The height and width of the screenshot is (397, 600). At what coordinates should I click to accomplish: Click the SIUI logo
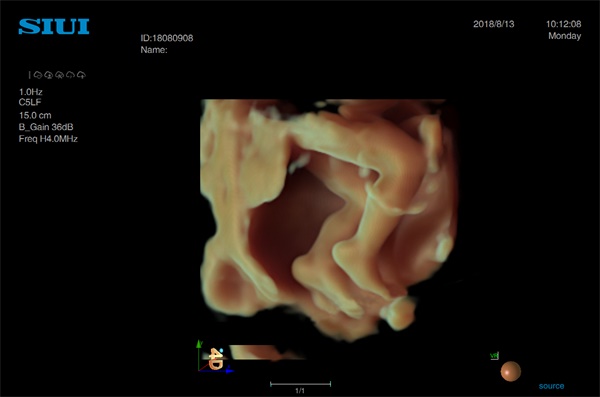pos(54,26)
